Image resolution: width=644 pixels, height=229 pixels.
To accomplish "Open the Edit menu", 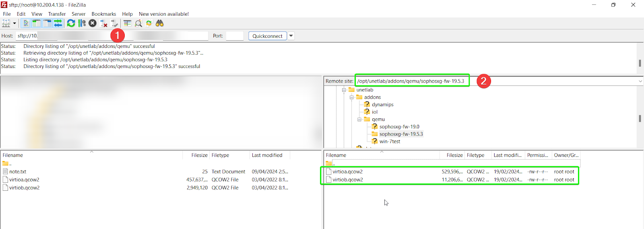I will [x=21, y=14].
